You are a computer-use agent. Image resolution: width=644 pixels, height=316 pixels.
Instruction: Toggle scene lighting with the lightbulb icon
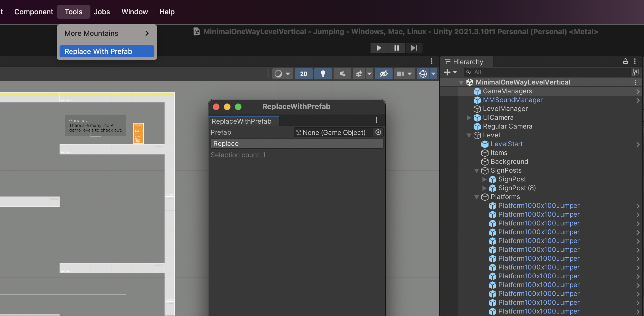coord(323,74)
